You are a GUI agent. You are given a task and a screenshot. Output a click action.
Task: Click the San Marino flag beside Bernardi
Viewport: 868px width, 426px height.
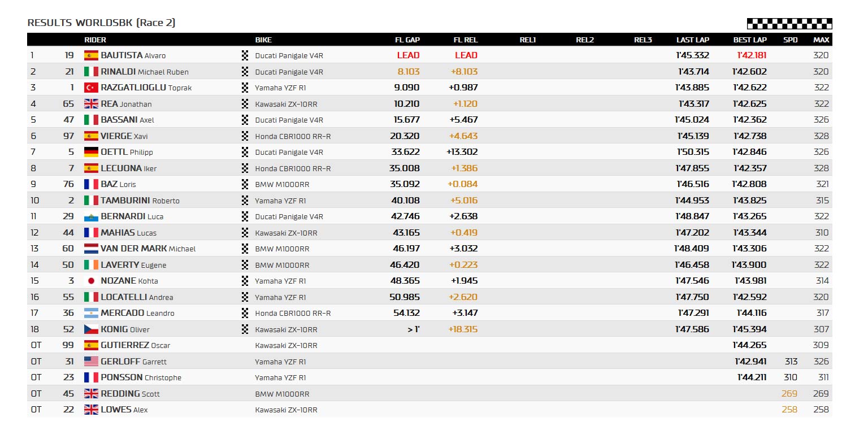tap(91, 216)
